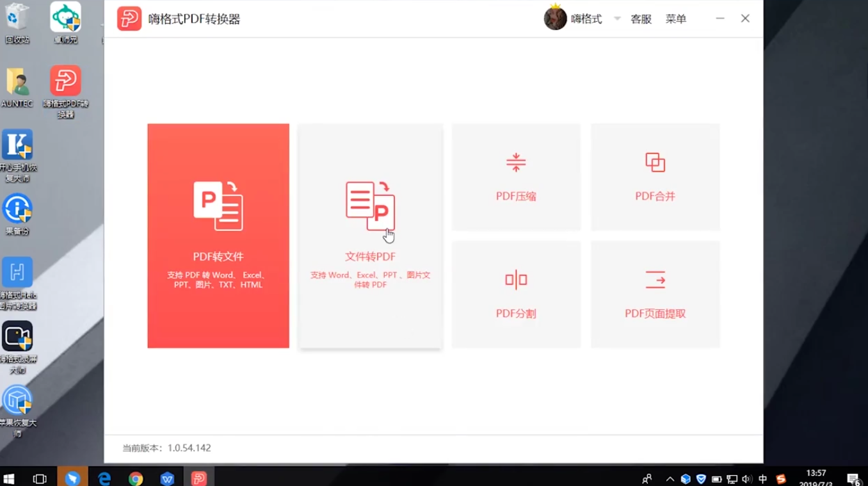Click the 嗨格式PDF转换器 taskbar button
868x486 pixels.
click(199, 478)
